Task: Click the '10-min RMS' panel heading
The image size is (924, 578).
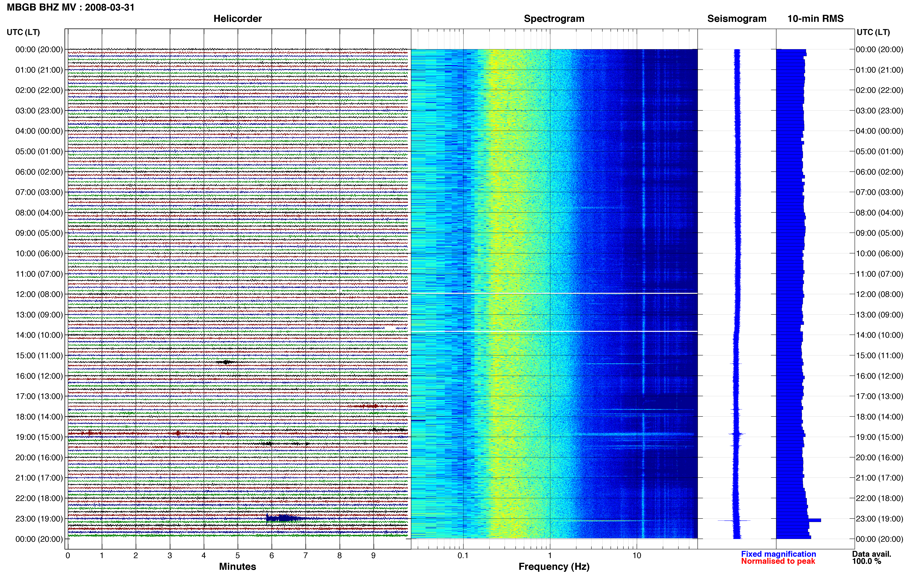Action: click(816, 19)
